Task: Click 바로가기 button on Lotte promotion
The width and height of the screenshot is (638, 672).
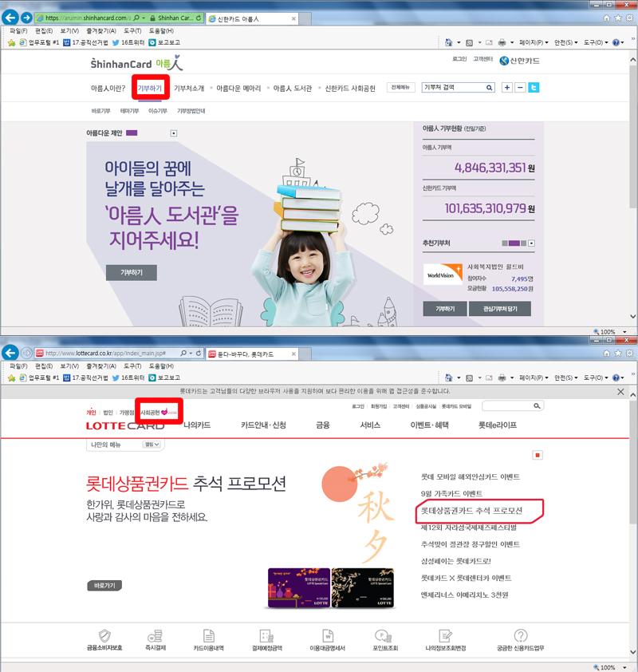Action: point(104,586)
